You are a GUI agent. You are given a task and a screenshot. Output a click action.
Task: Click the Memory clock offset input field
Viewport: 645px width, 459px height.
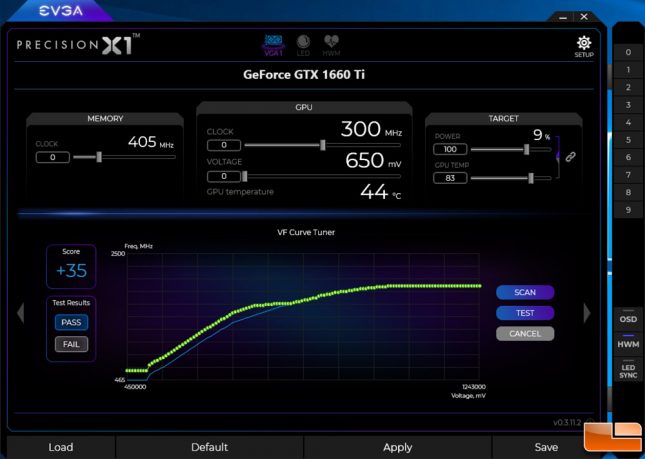click(x=53, y=157)
